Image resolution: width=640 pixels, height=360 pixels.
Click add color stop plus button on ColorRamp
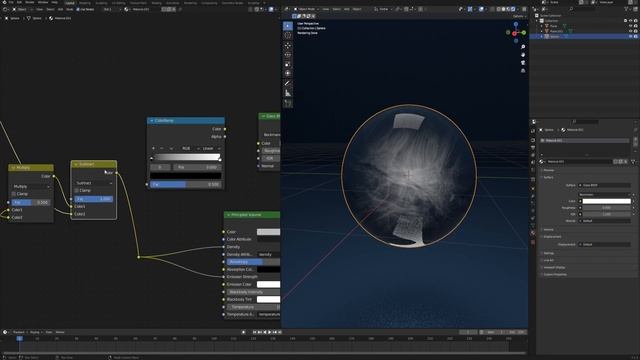click(153, 149)
